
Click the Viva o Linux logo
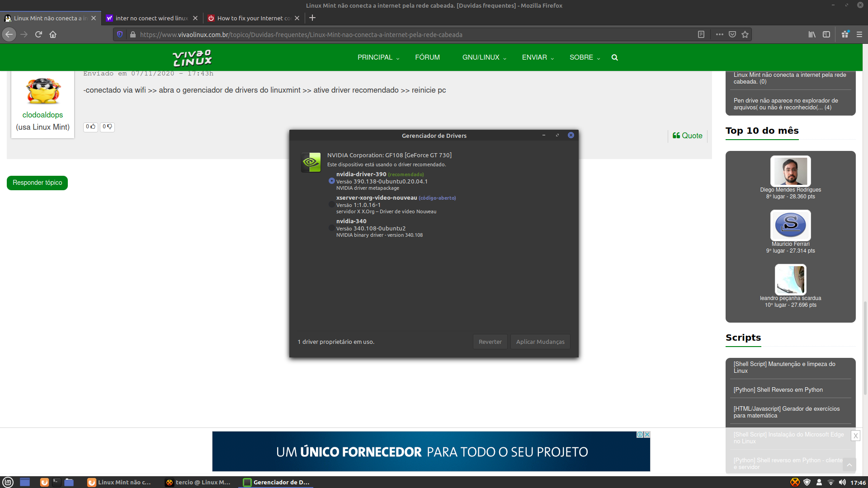(192, 58)
